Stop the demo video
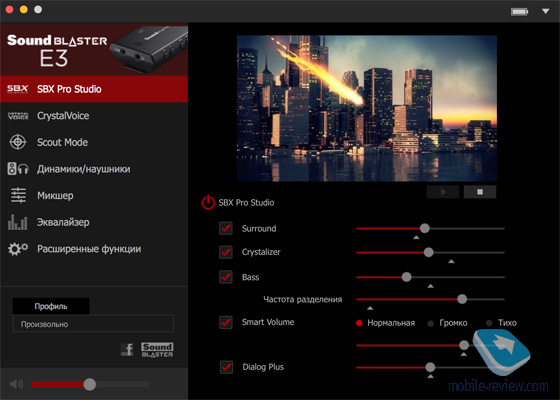The width and height of the screenshot is (560, 400). click(x=480, y=192)
